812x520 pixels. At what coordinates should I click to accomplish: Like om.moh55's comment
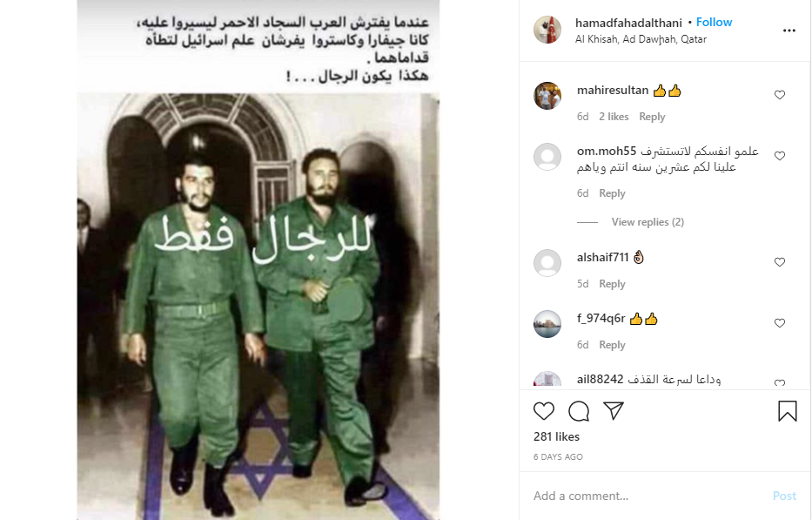780,156
